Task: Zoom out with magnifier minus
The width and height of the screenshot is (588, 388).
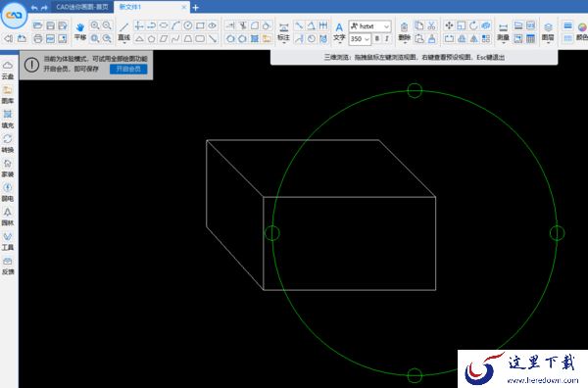Action: pos(107,25)
